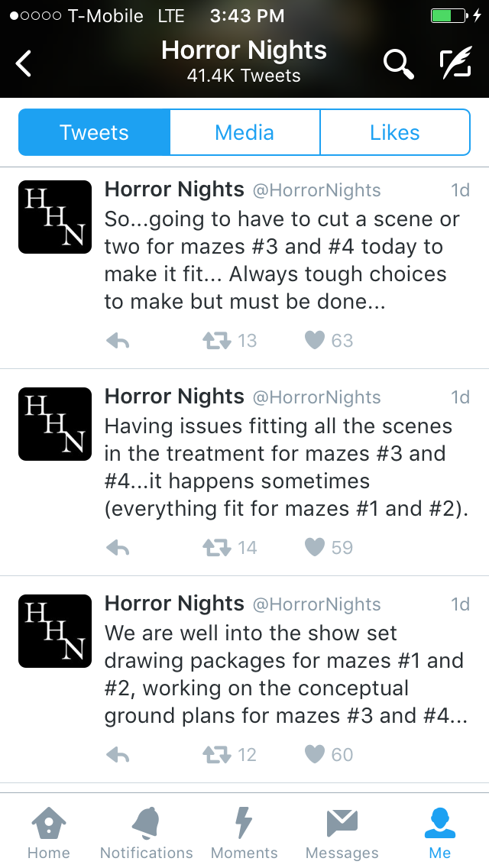This screenshot has height=868, width=489.
Task: Open the Notifications tab
Action: (147, 831)
